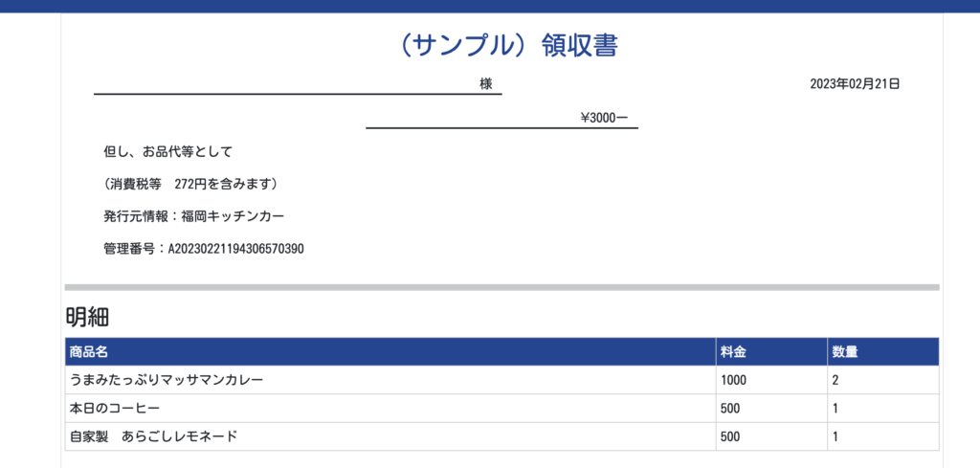
Task: Click the gray divider bar above 明細
Action: (x=501, y=287)
